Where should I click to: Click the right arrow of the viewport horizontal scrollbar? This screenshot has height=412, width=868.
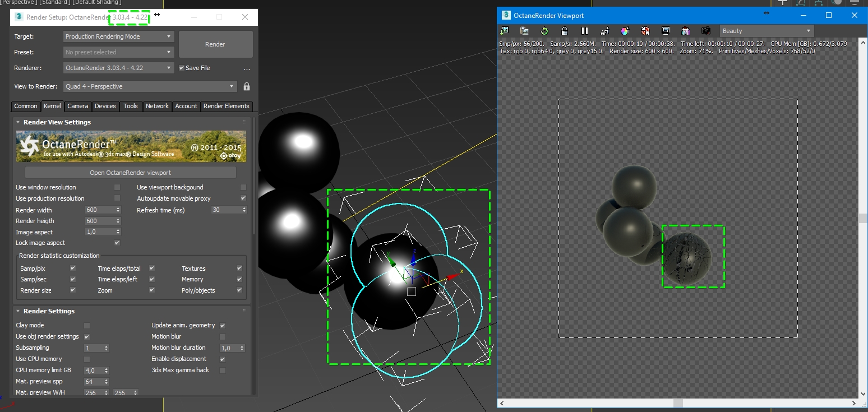pos(854,403)
